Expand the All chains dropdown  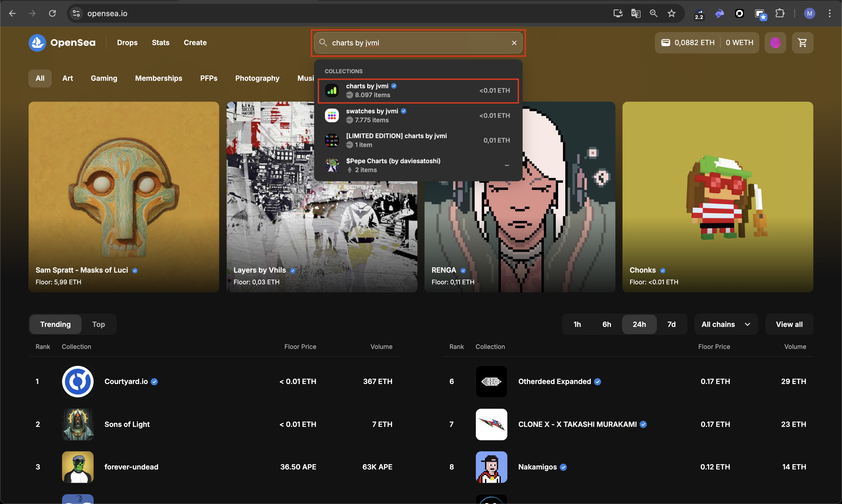pos(726,324)
